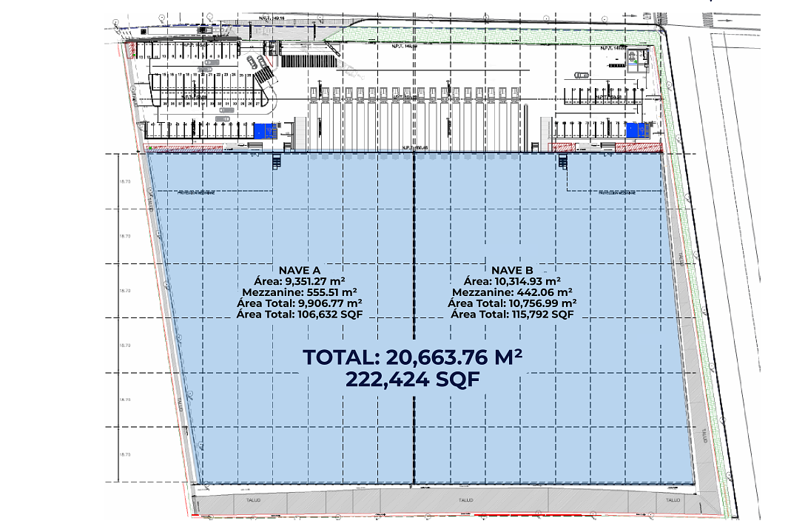Click Nave A Mezzanine 555.51 m² line
The width and height of the screenshot is (805, 532).
pyautogui.click(x=299, y=292)
